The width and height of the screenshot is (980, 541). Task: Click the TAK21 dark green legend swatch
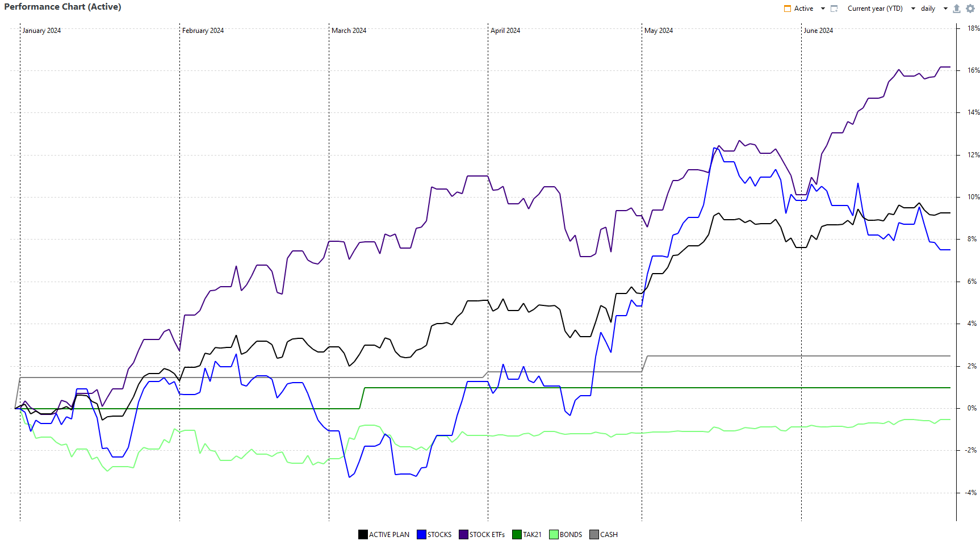517,534
